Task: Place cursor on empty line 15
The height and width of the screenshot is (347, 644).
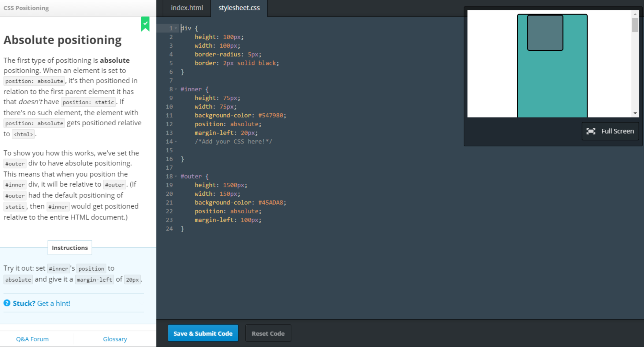Action: (214, 150)
